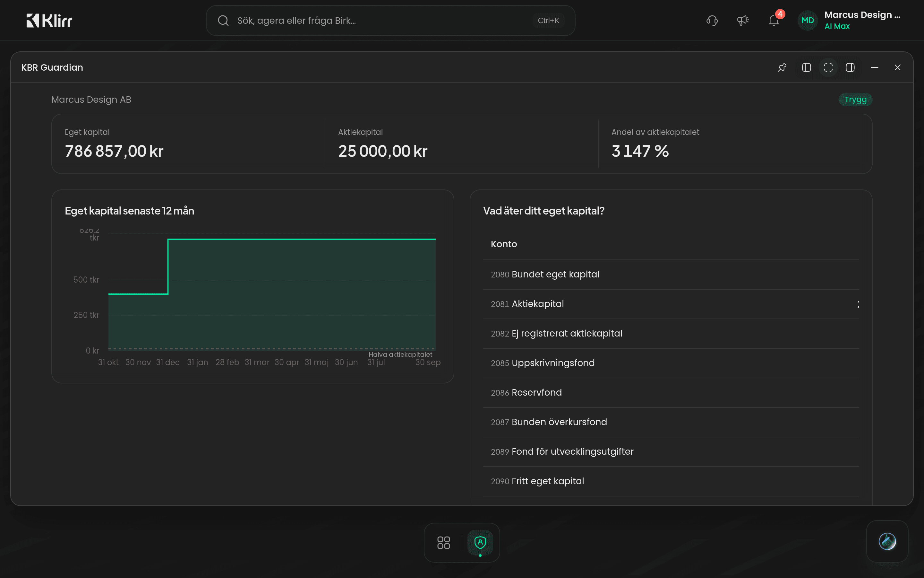Minimize the KBR Guardian window
Image resolution: width=924 pixels, height=578 pixels.
[874, 68]
